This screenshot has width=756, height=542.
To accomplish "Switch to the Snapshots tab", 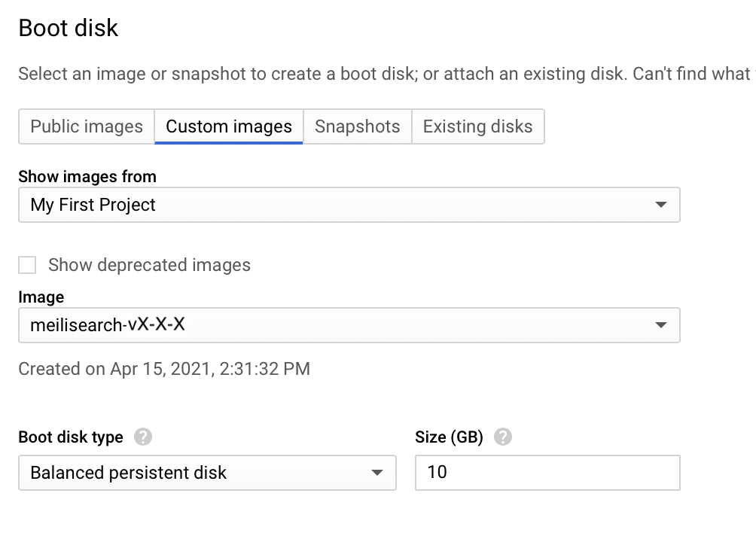I will click(x=357, y=126).
